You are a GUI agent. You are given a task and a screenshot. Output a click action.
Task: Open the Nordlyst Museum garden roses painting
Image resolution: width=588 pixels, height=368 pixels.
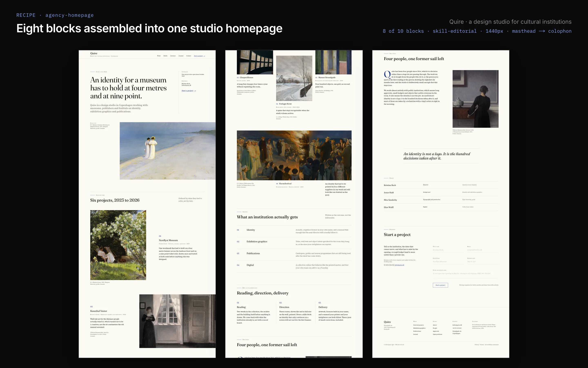(118, 245)
